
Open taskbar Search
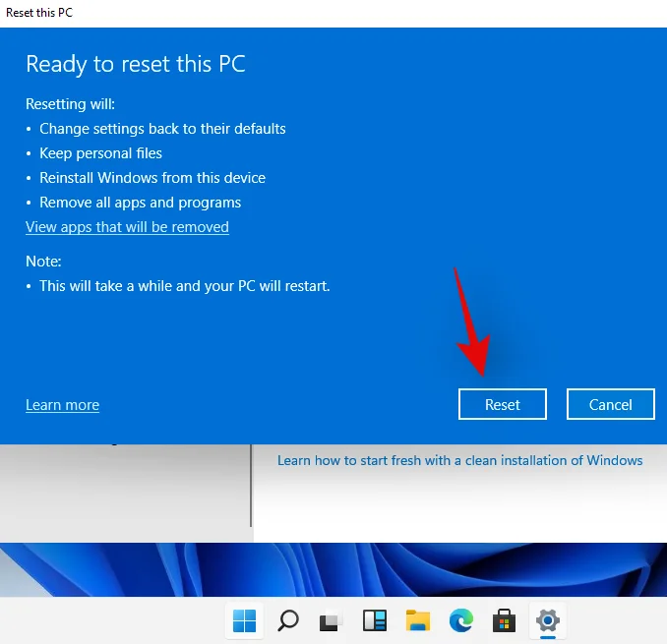click(x=288, y=620)
